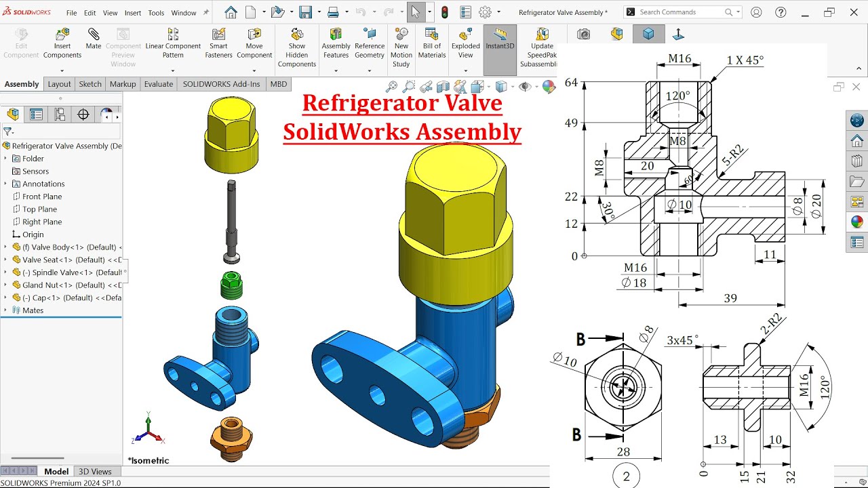Open the DimXpertManager crosshair tab
Screen dimensions: 868x488
pyautogui.click(x=83, y=115)
